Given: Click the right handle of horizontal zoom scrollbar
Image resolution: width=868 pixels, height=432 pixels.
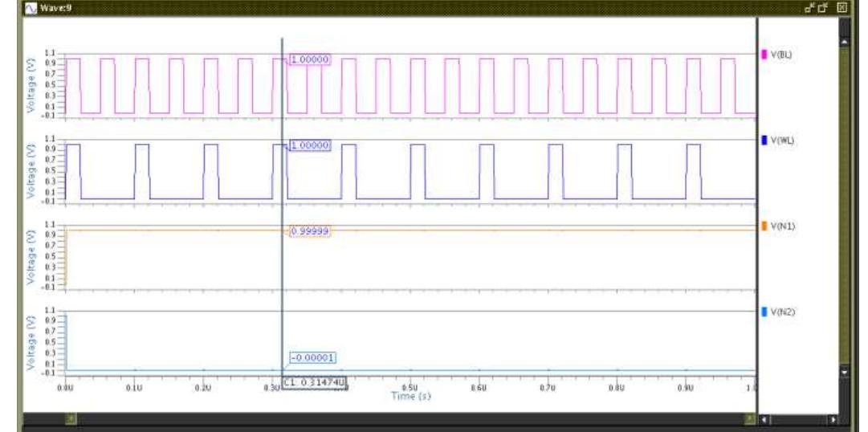Looking at the screenshot, I should pos(751,419).
